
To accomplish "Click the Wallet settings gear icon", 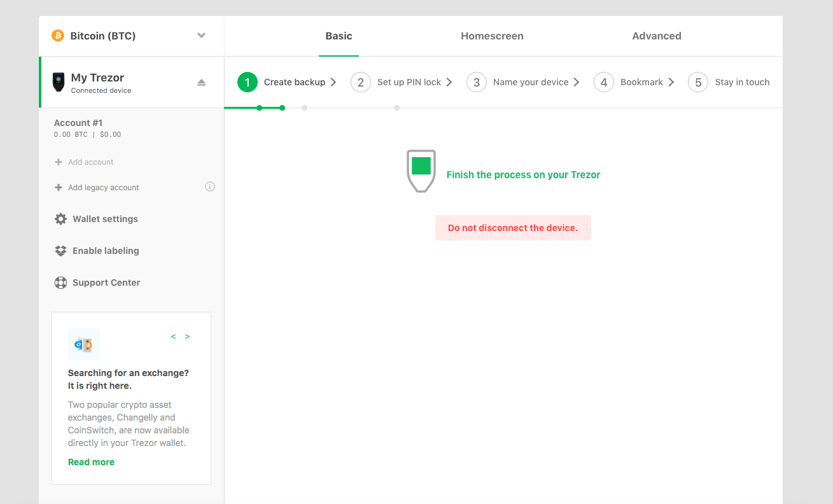I will coord(60,219).
